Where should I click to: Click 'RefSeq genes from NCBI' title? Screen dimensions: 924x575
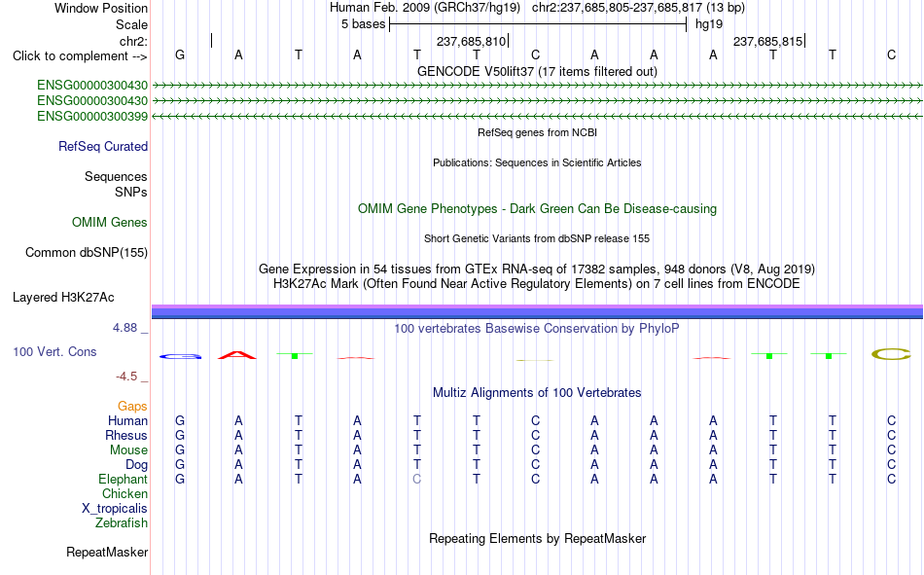(x=537, y=132)
